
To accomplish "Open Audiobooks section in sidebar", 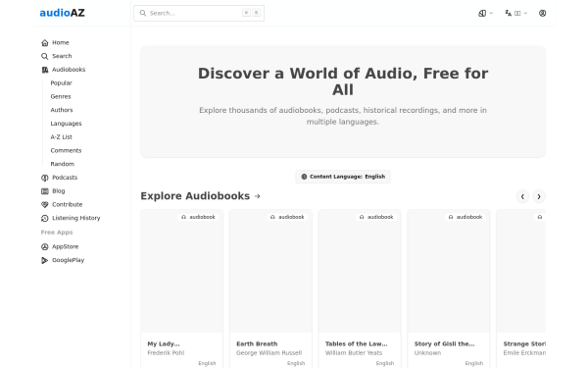I will (69, 70).
